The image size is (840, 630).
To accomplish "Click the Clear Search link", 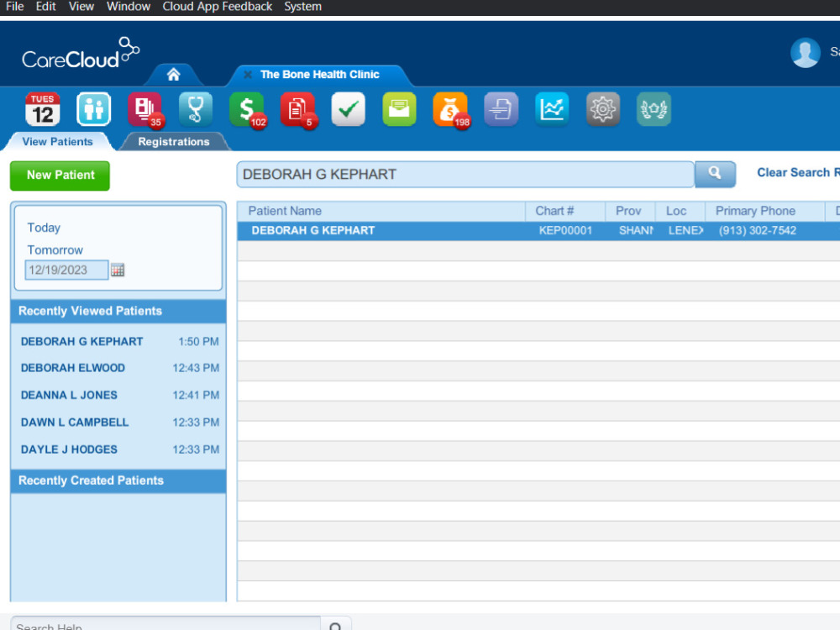I will (x=798, y=172).
